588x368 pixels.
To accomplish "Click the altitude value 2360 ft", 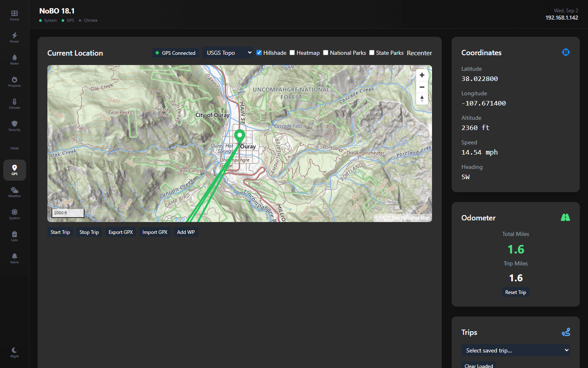I will tap(475, 128).
